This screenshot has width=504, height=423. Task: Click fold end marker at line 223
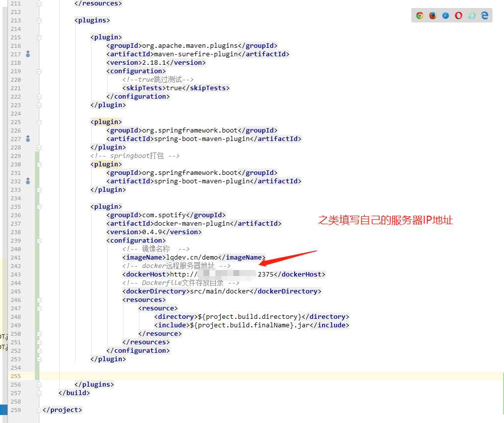[x=39, y=105]
